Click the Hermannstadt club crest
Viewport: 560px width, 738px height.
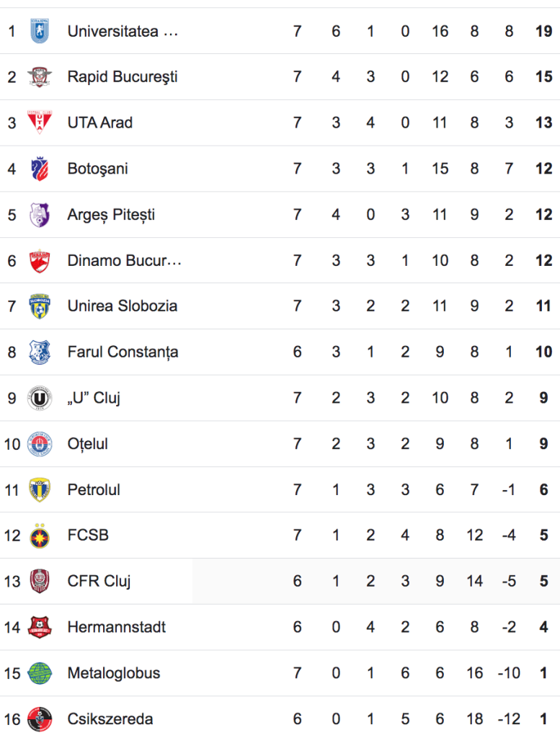[x=40, y=628]
